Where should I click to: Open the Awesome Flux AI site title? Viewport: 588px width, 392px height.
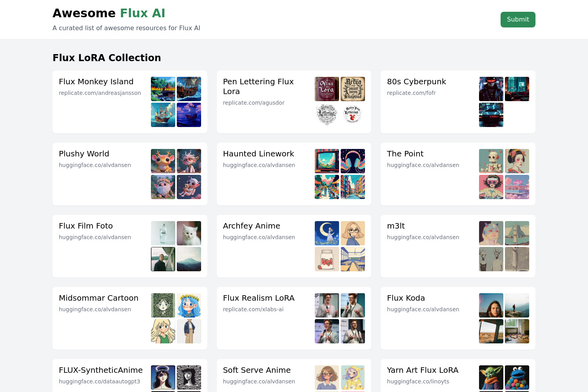(x=109, y=13)
